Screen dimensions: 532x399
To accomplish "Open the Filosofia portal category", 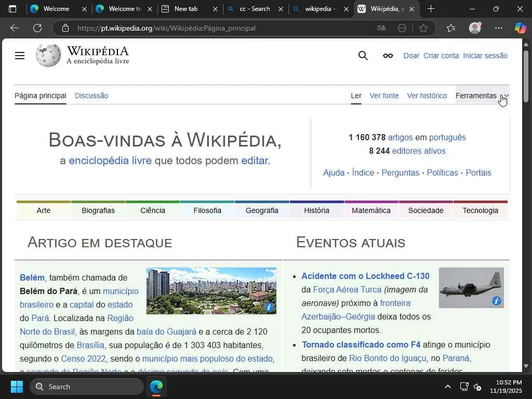I will [x=207, y=210].
